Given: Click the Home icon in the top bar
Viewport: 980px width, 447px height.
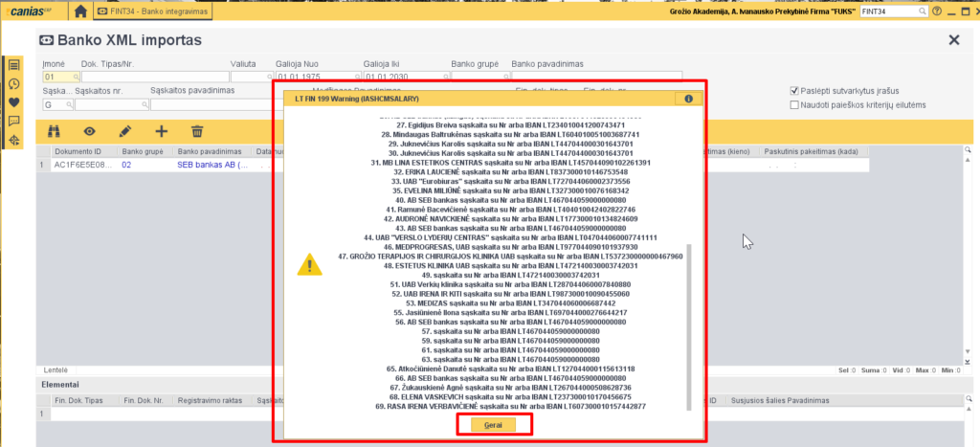Looking at the screenshot, I should click(80, 11).
